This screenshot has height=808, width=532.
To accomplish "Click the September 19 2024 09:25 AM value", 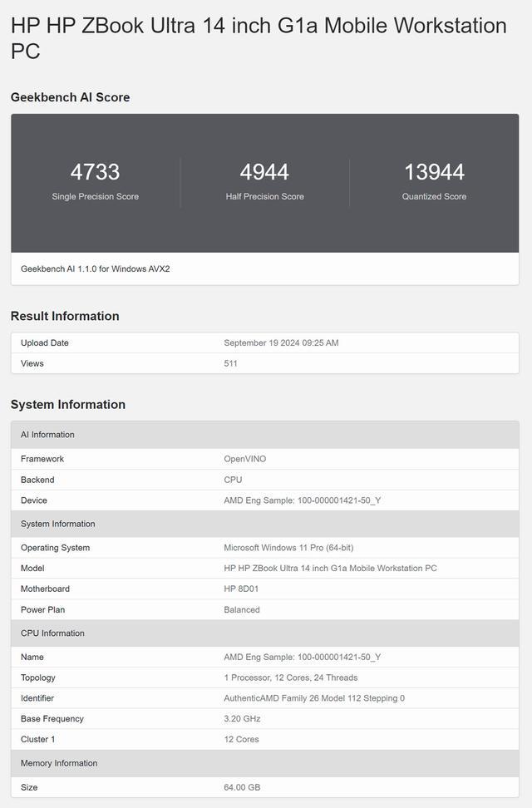I will [x=281, y=343].
